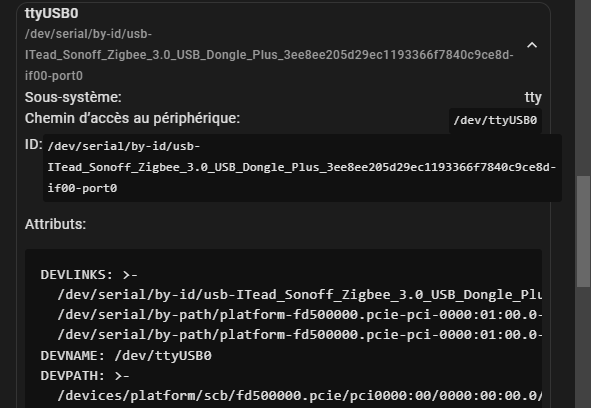Screen dimensions: 591x408
Task: Click the tty subsystem value
Action: 533,97
